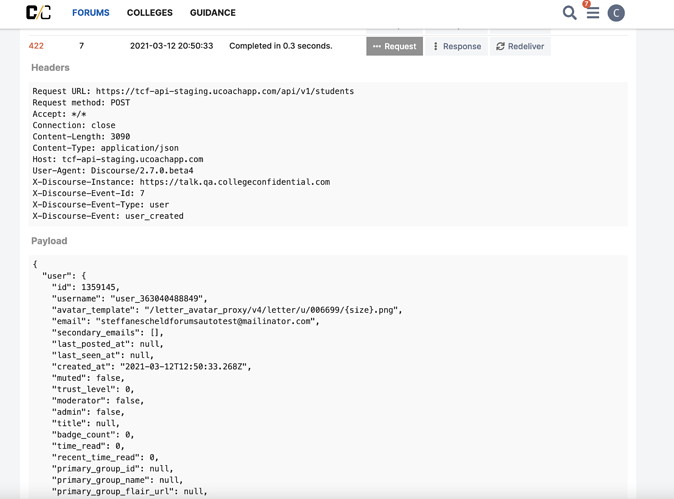Go to the FORUMS nav item

point(91,13)
